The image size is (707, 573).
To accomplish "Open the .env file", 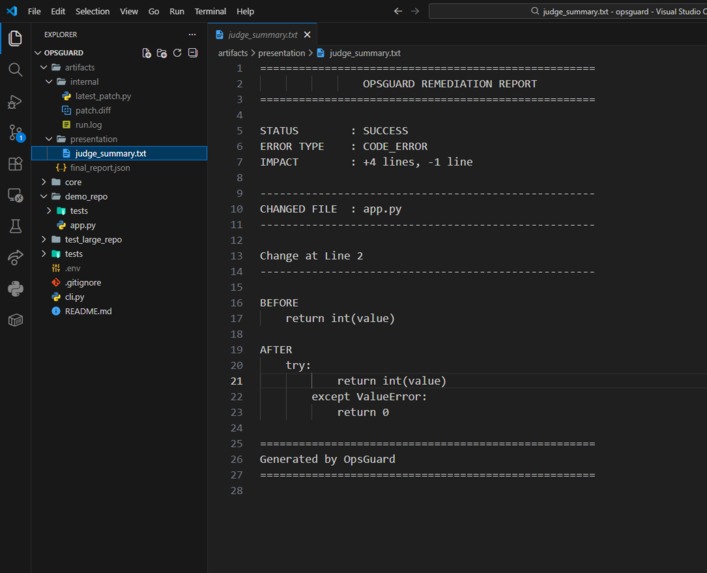I will coord(72,268).
